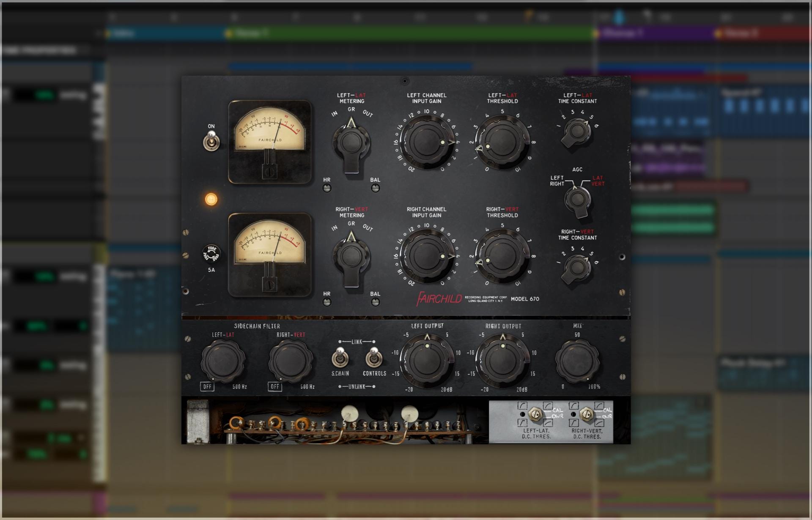Screen dimensions: 812x520
Task: Click the OFF label under Left-Lat sidechain filter
Action: pos(207,386)
